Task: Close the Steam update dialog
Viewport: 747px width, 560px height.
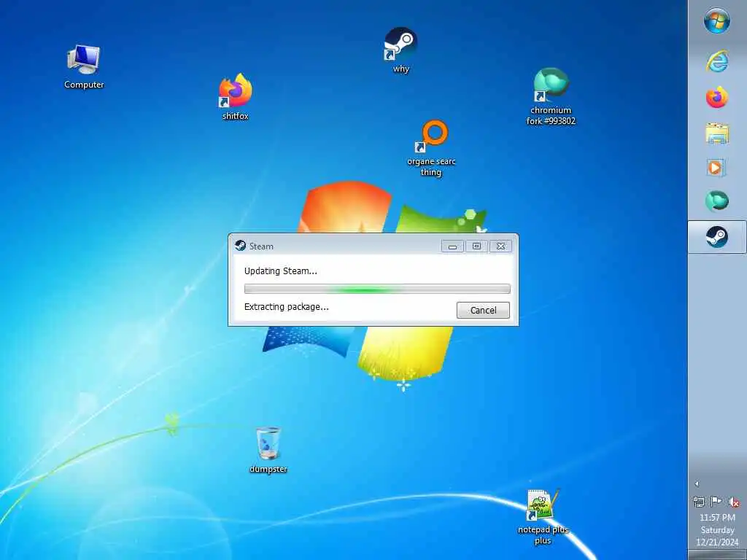Action: [500, 246]
